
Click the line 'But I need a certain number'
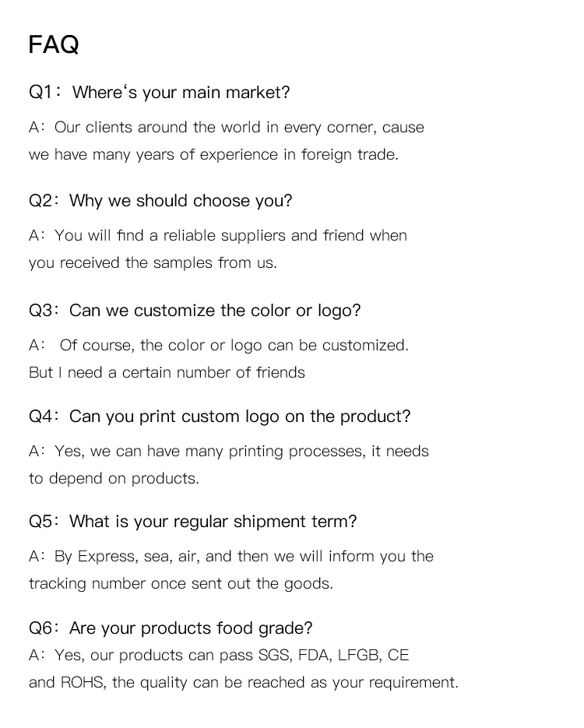167,373
